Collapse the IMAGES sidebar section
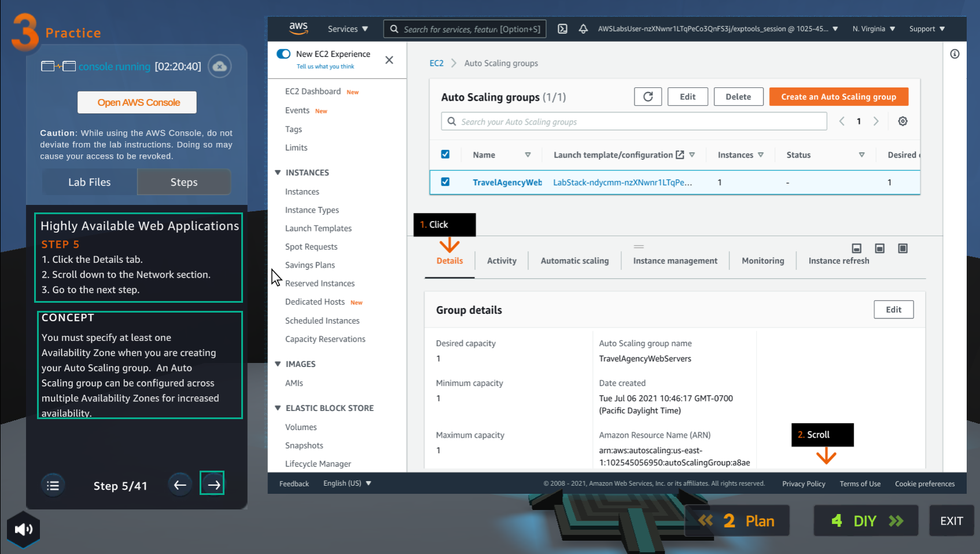This screenshot has width=980, height=554. pos(278,364)
